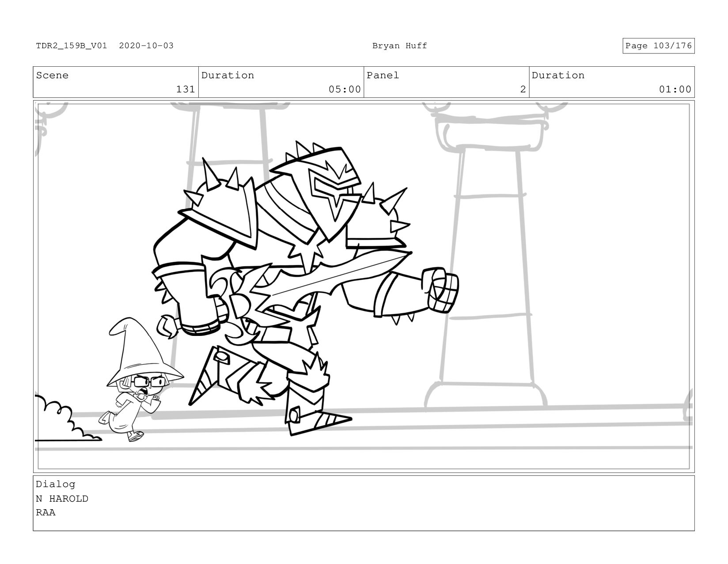Select the scene number 131
The image size is (728, 564).
click(x=186, y=89)
